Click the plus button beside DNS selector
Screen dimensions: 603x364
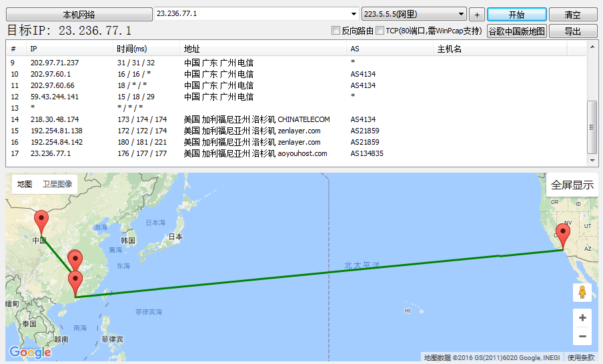click(477, 15)
